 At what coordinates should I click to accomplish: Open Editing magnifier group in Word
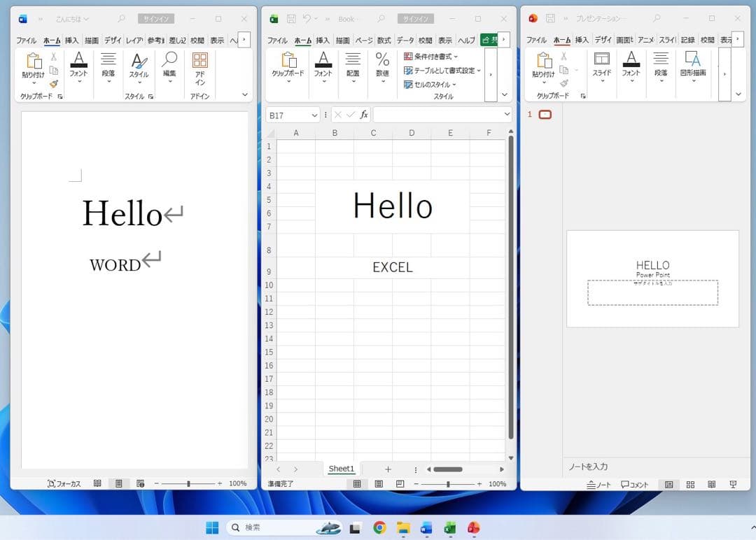(169, 67)
